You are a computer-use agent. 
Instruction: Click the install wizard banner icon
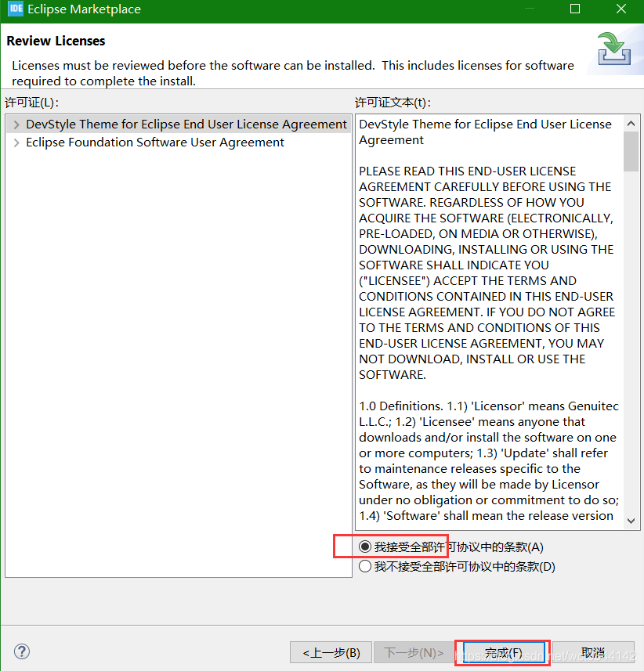[x=614, y=49]
